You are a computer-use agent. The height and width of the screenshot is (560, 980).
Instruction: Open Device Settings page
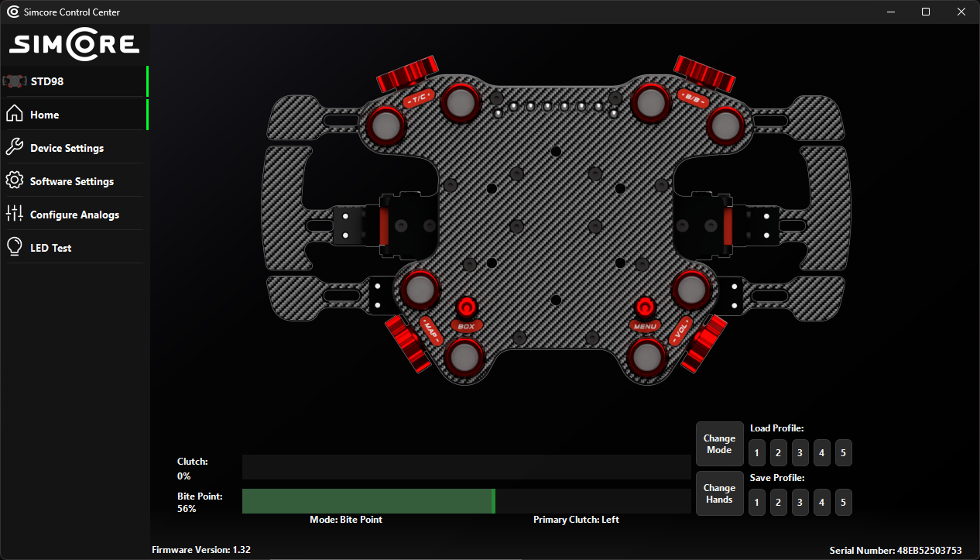(x=75, y=148)
